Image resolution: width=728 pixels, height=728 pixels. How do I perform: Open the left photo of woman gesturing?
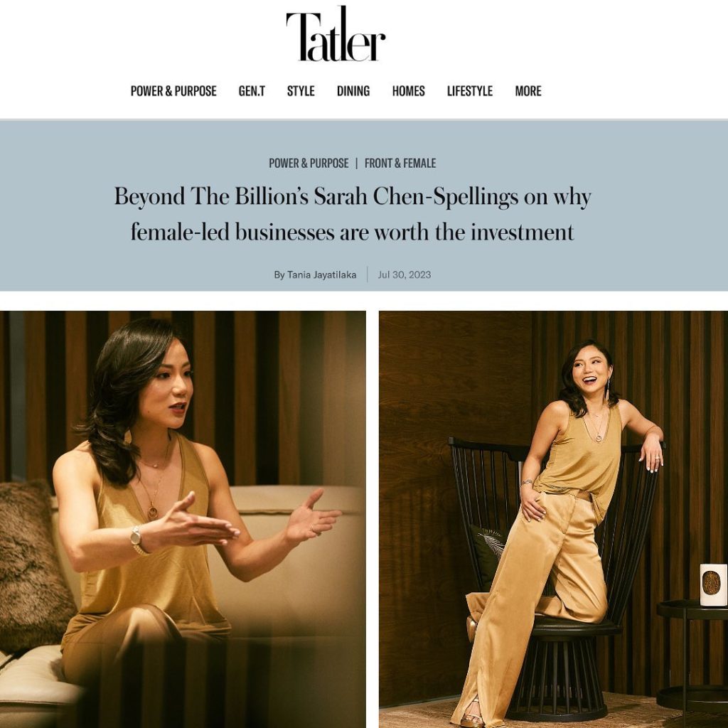183,519
